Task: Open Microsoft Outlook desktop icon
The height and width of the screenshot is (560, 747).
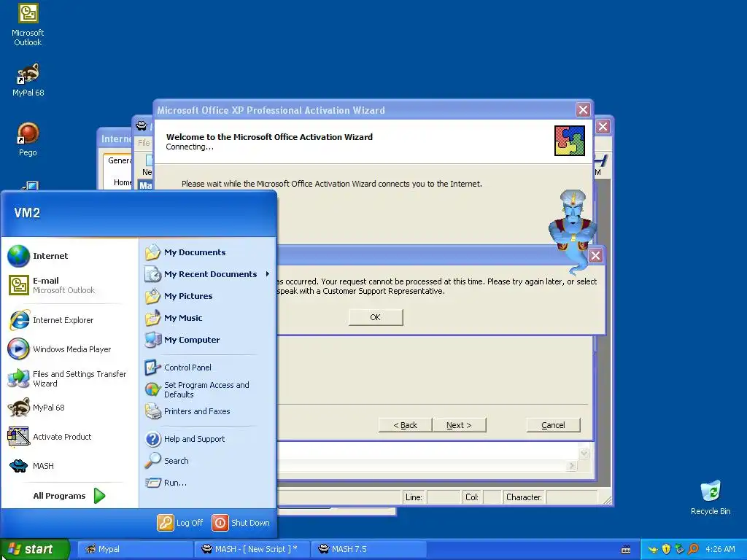Action: tap(28, 25)
